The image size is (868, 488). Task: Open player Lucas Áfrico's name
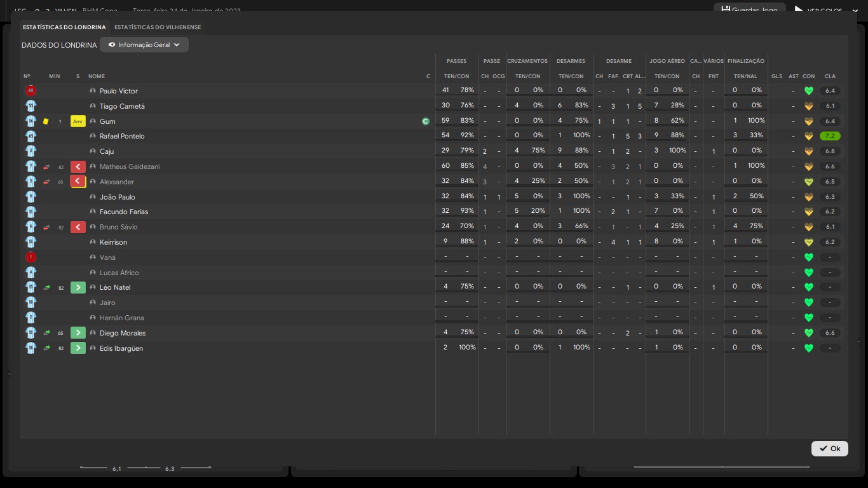119,273
